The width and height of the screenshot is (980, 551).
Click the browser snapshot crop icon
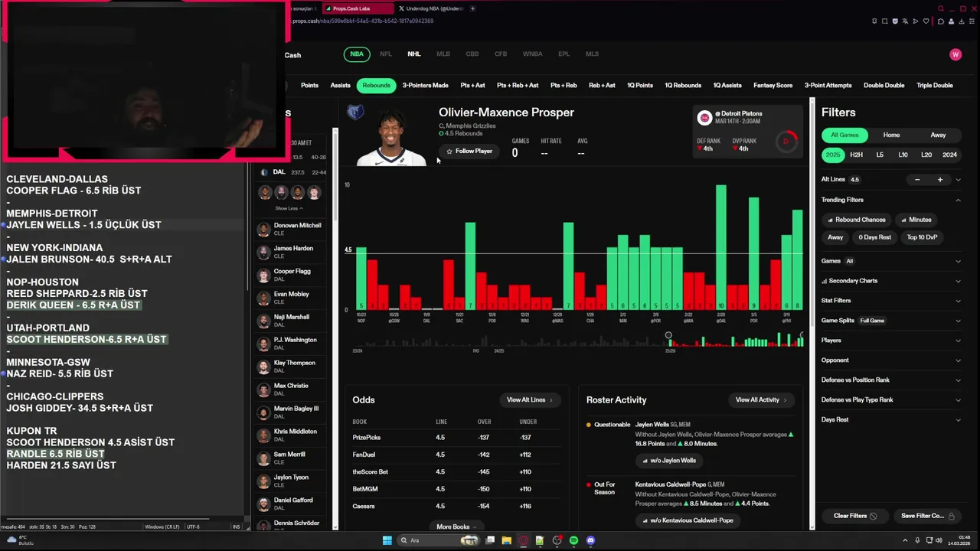pyautogui.click(x=884, y=21)
